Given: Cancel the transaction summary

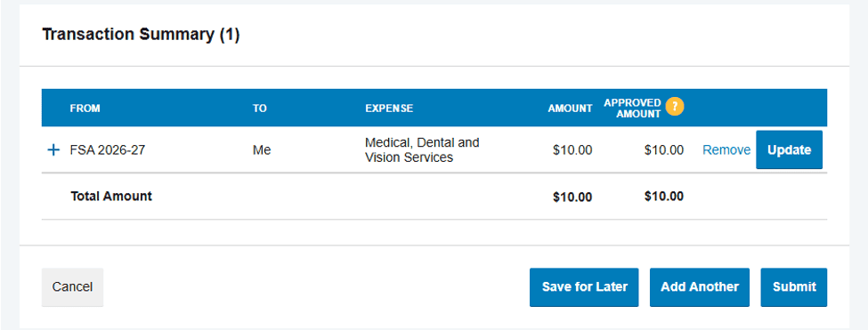Looking at the screenshot, I should pos(72,287).
